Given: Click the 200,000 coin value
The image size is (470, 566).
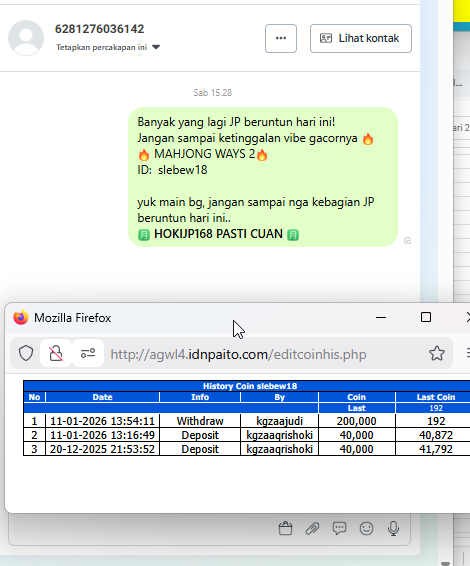Looking at the screenshot, I should (x=357, y=421).
